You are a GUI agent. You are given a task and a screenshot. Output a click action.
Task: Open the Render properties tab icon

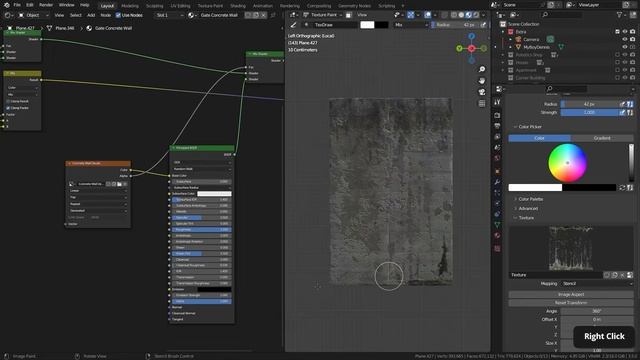[497, 116]
